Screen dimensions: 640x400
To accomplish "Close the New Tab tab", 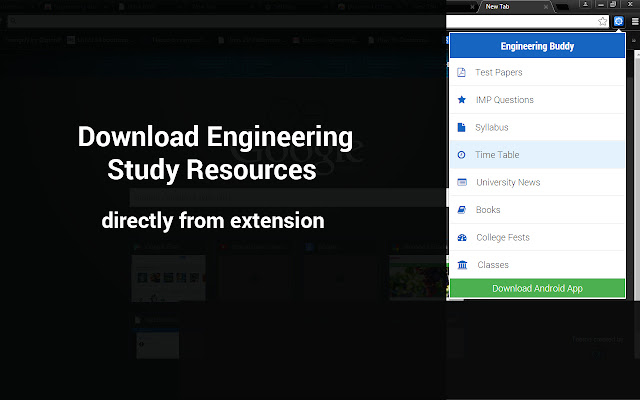I will [x=546, y=7].
